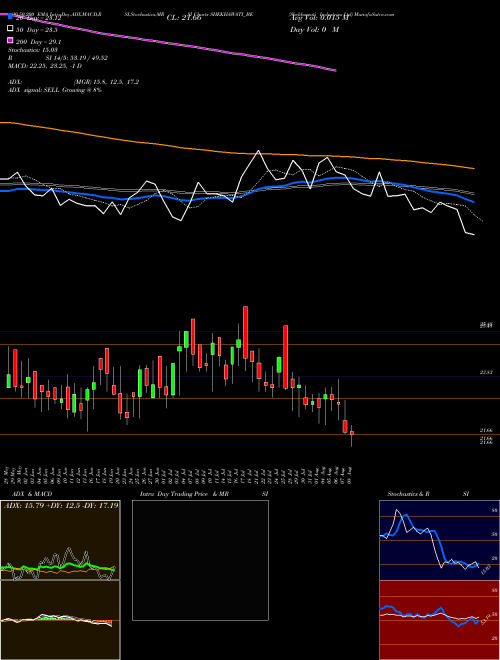Image resolution: width=500 pixels, height=660 pixels.
Task: Click the 22.82 price axis label
Action: coord(486,373)
